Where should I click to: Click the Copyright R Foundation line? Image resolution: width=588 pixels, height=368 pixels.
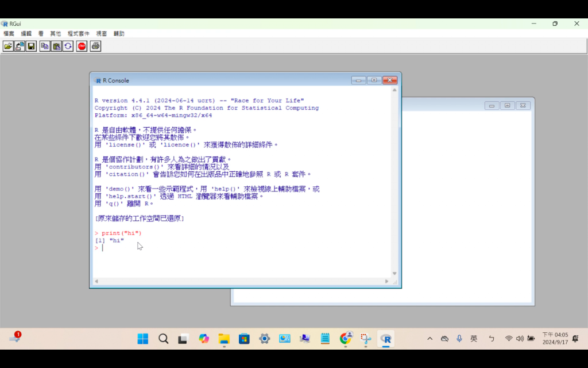coord(207,108)
